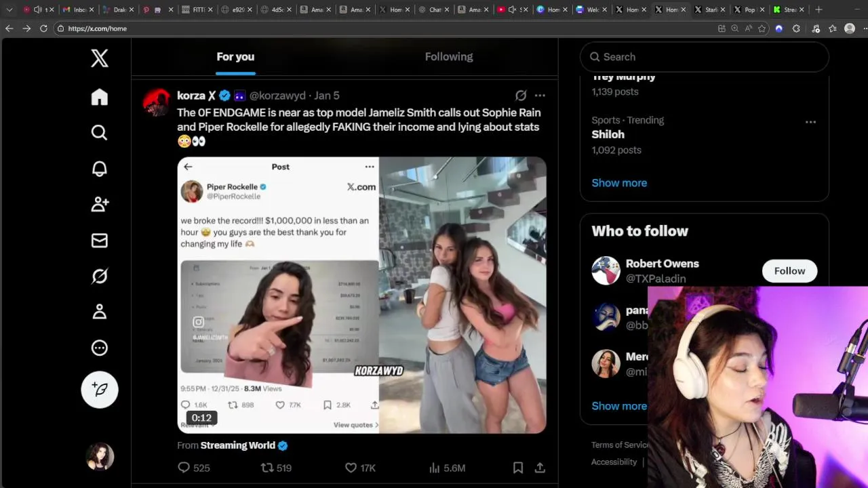Open Grok icon in left sidebar

[x=100, y=276]
